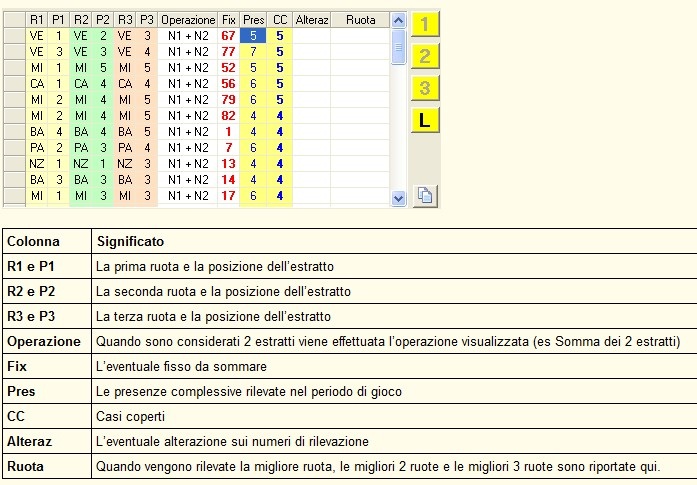The width and height of the screenshot is (697, 485).
Task: Click the Fix cell showing 56
Action: pyautogui.click(x=229, y=84)
